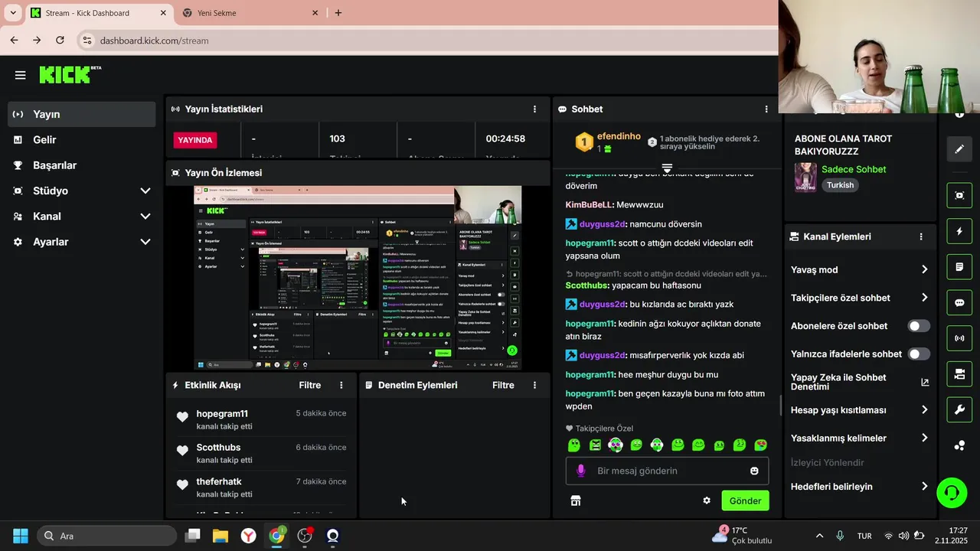Viewport: 980px width, 551px height.
Task: Go back in browser history
Action: (14, 40)
